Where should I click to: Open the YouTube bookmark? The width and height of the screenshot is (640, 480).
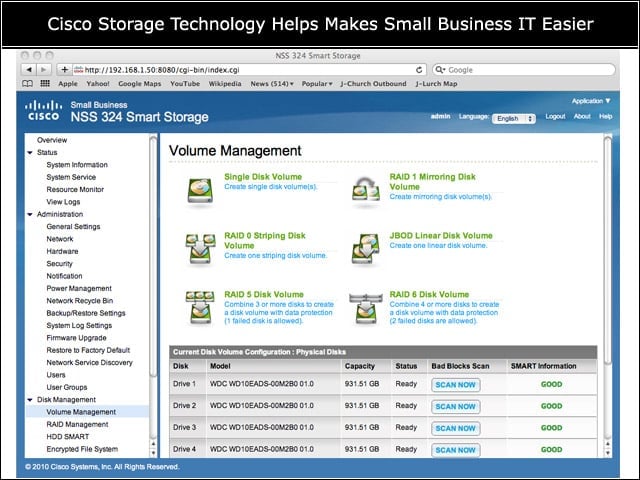tap(185, 84)
